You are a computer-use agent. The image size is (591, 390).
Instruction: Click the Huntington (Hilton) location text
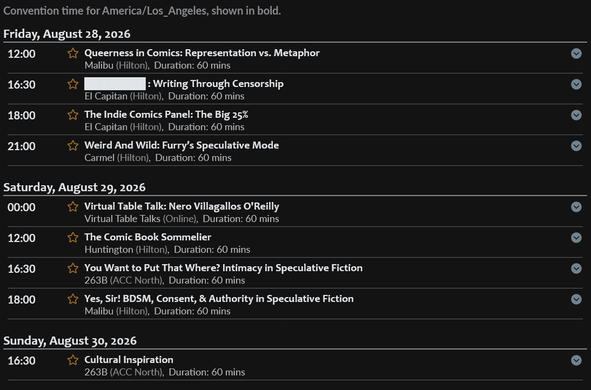pyautogui.click(x=126, y=249)
